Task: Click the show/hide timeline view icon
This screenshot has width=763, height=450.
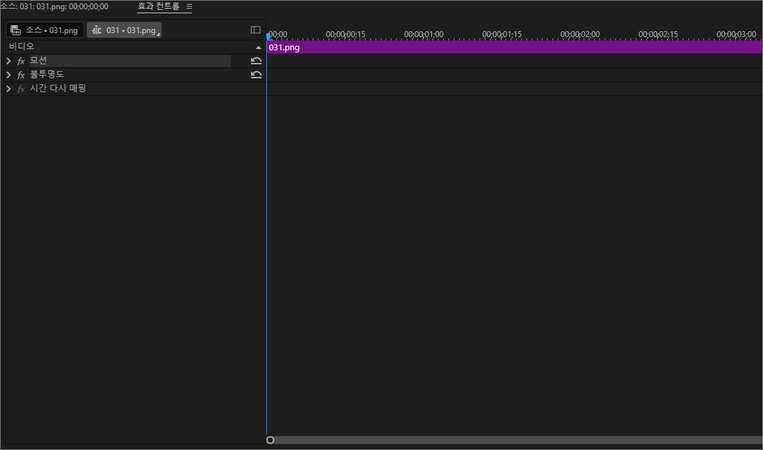Action: point(255,30)
